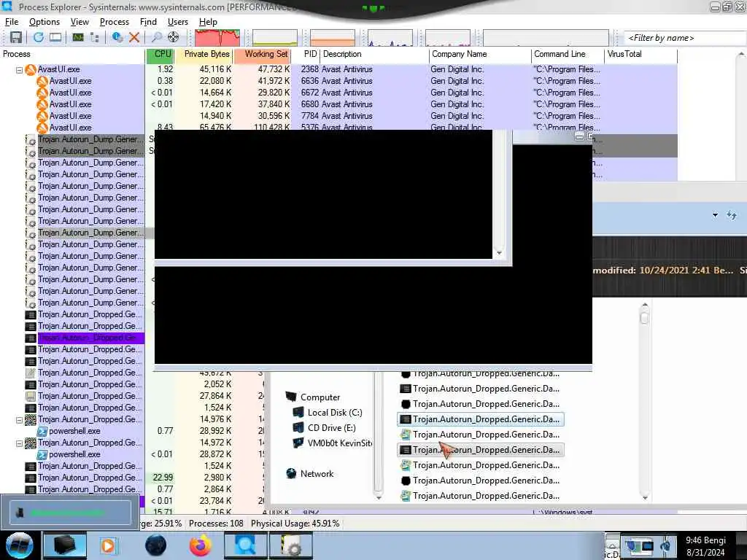Click the red CPU usage mini graph
The image size is (747, 560).
tap(217, 38)
